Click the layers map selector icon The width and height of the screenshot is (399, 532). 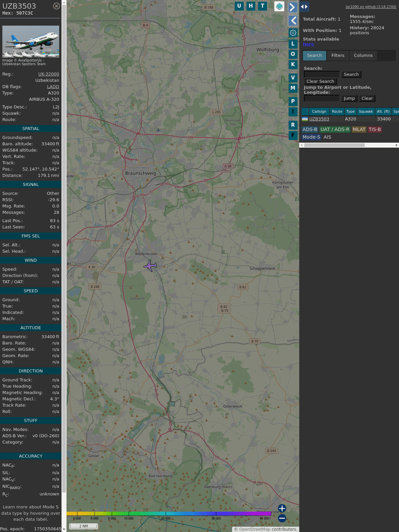click(x=279, y=6)
